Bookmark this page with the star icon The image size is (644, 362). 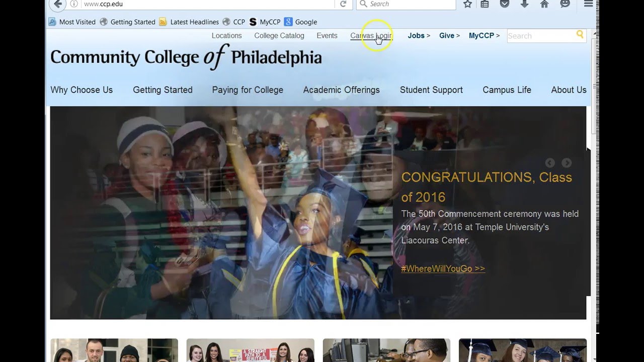[x=467, y=4]
